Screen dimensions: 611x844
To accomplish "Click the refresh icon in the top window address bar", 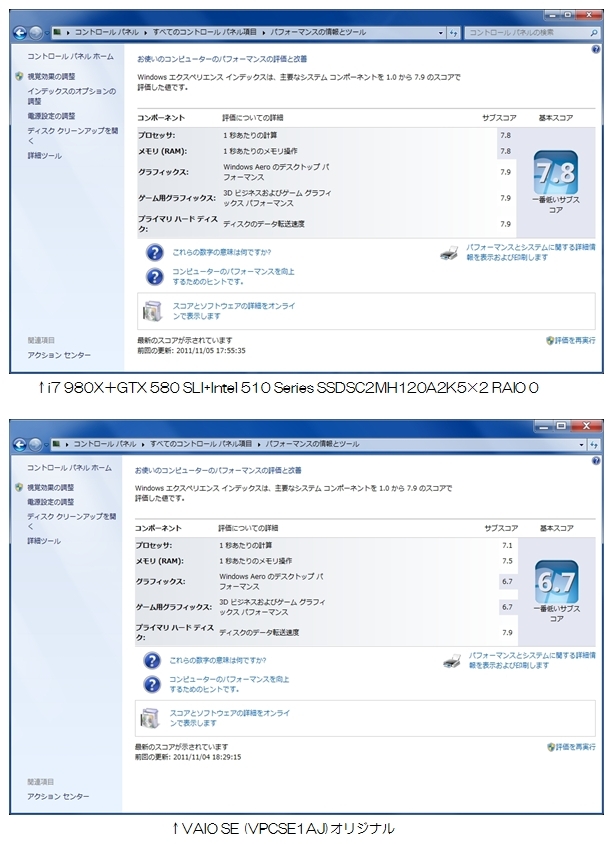I will tap(453, 33).
